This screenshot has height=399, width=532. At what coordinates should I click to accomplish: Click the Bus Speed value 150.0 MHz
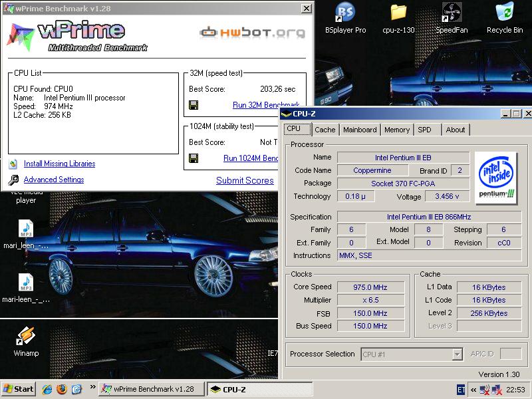point(370,326)
